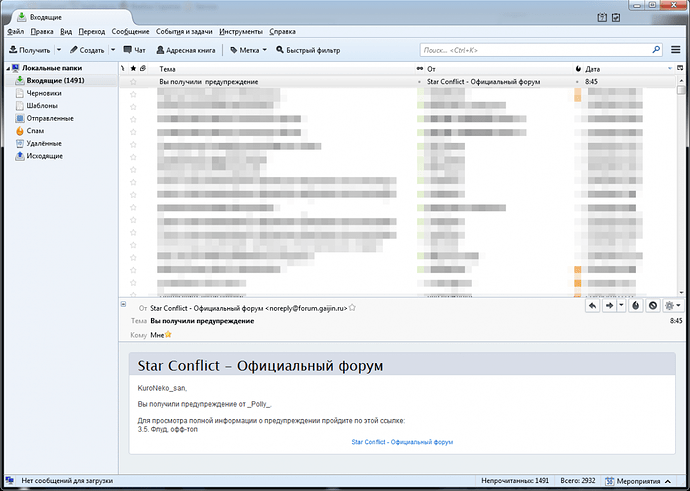Image resolution: width=690 pixels, height=491 pixels.
Task: Follow the Star Conflict - Официальный форум link
Action: [x=402, y=442]
